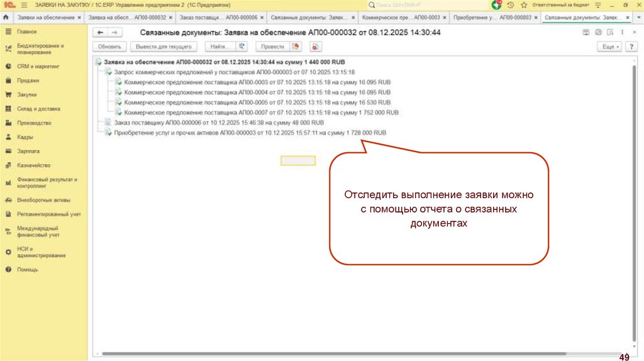Click Вывести для текущего button
The image size is (644, 361).
coord(164,47)
